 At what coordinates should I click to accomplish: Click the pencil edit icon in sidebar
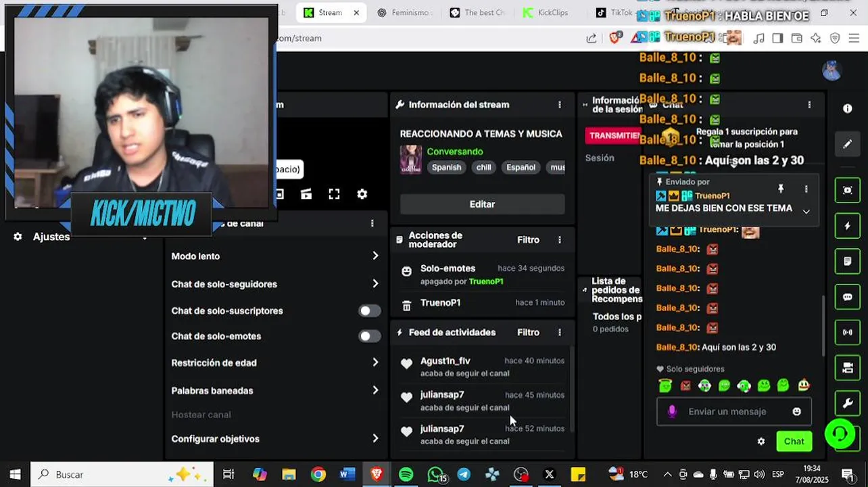(847, 144)
